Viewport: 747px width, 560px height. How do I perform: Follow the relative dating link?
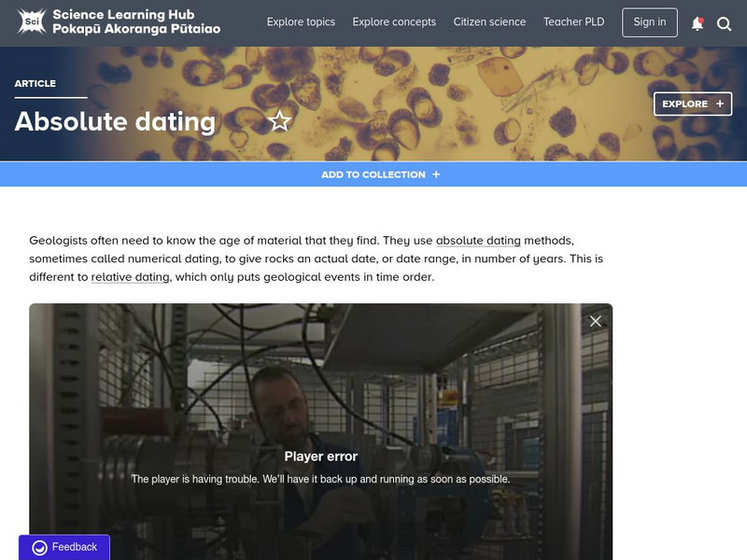pos(130,277)
